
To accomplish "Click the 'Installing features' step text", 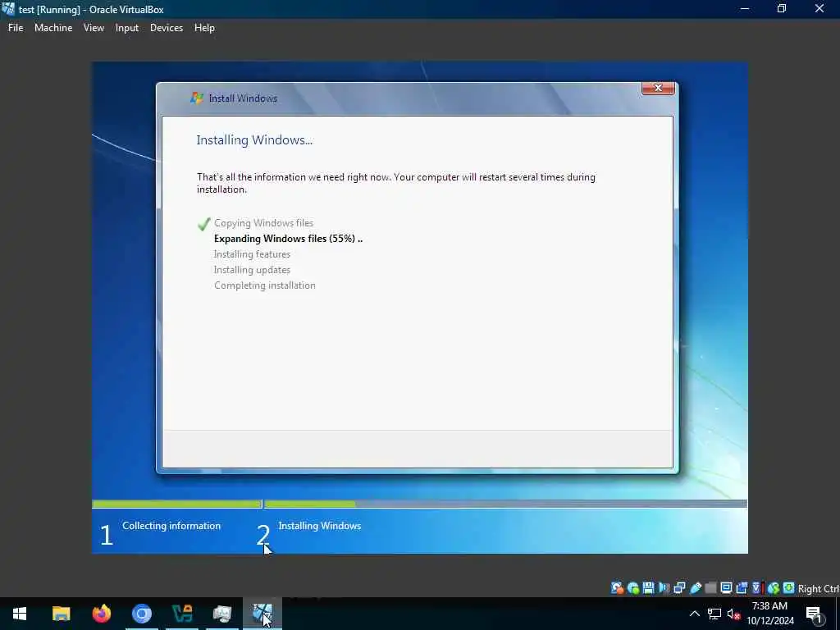I will pyautogui.click(x=252, y=254).
